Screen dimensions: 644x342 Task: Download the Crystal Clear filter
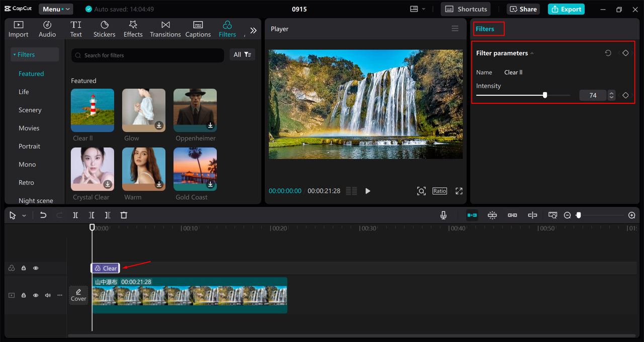tap(108, 184)
